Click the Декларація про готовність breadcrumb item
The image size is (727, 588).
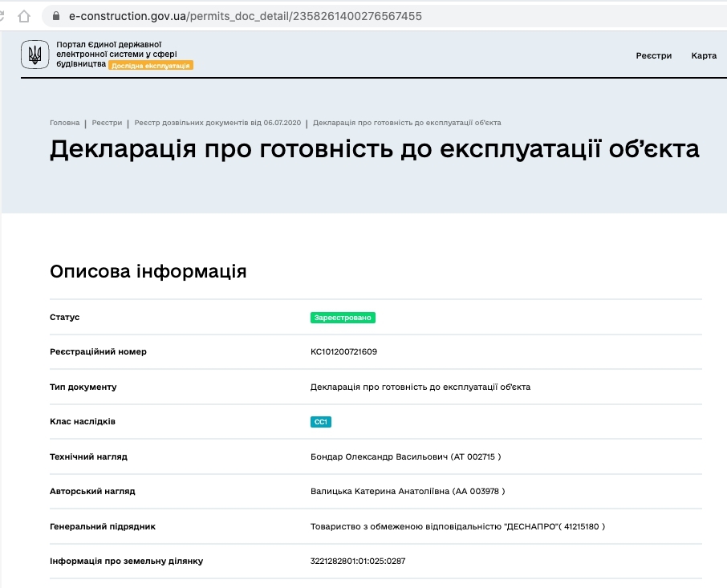tap(407, 123)
